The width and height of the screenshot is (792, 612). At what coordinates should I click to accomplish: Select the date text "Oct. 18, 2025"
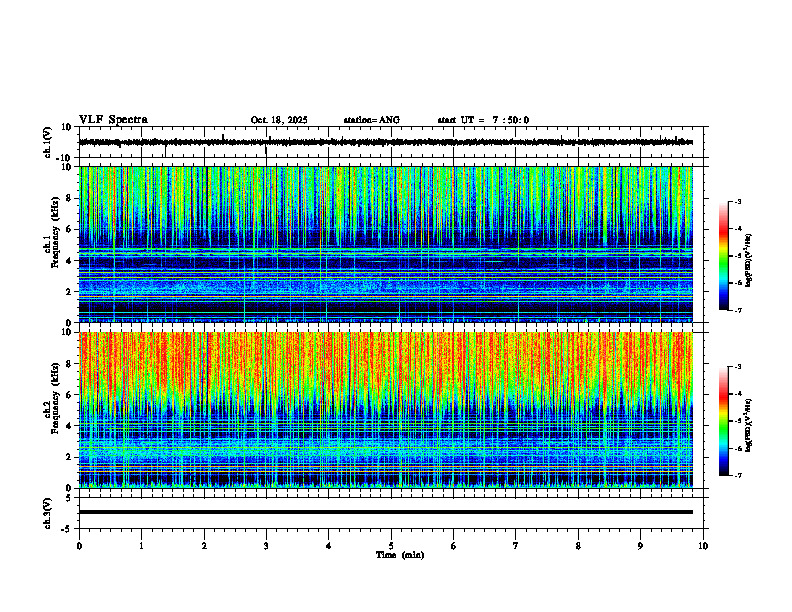pyautogui.click(x=279, y=120)
